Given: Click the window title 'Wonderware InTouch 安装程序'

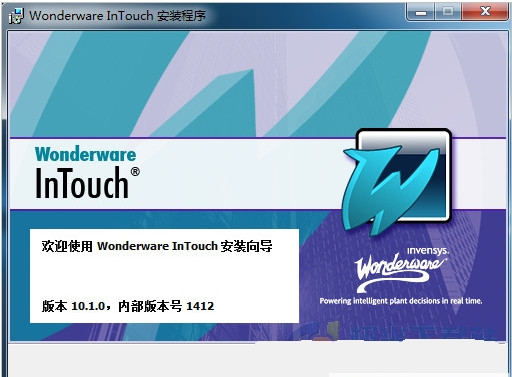Looking at the screenshot, I should (117, 16).
